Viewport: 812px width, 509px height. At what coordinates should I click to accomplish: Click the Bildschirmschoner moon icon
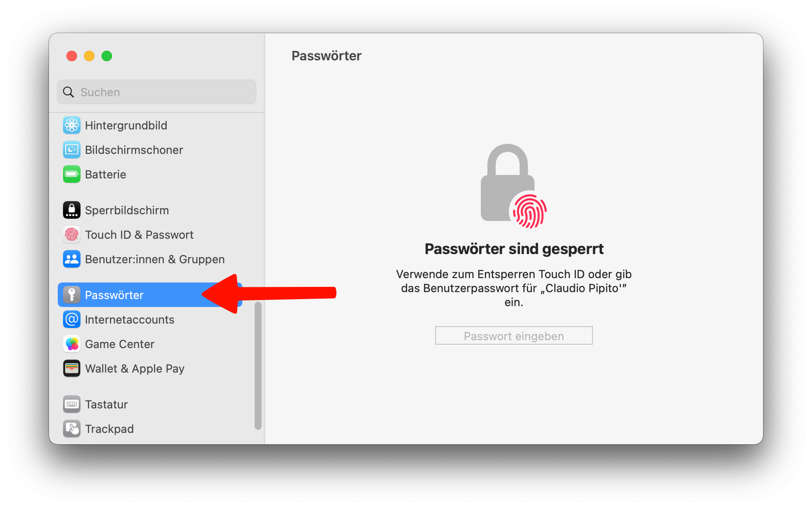point(71,150)
